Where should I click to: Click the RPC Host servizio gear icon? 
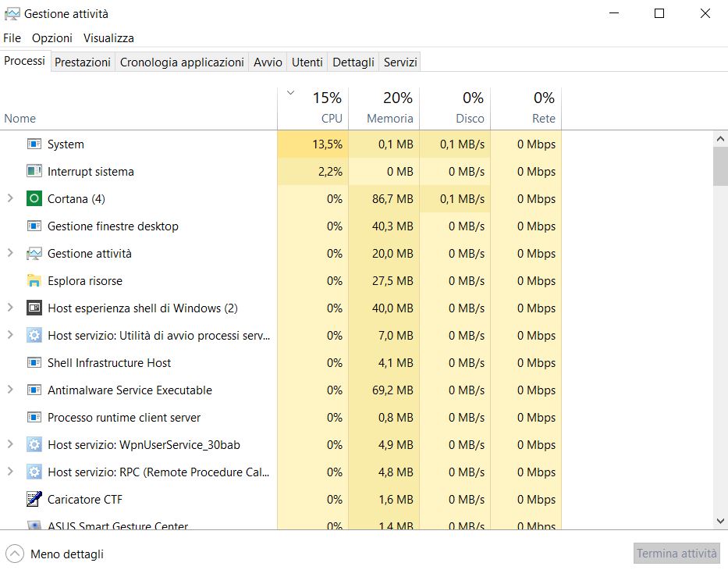[x=34, y=472]
